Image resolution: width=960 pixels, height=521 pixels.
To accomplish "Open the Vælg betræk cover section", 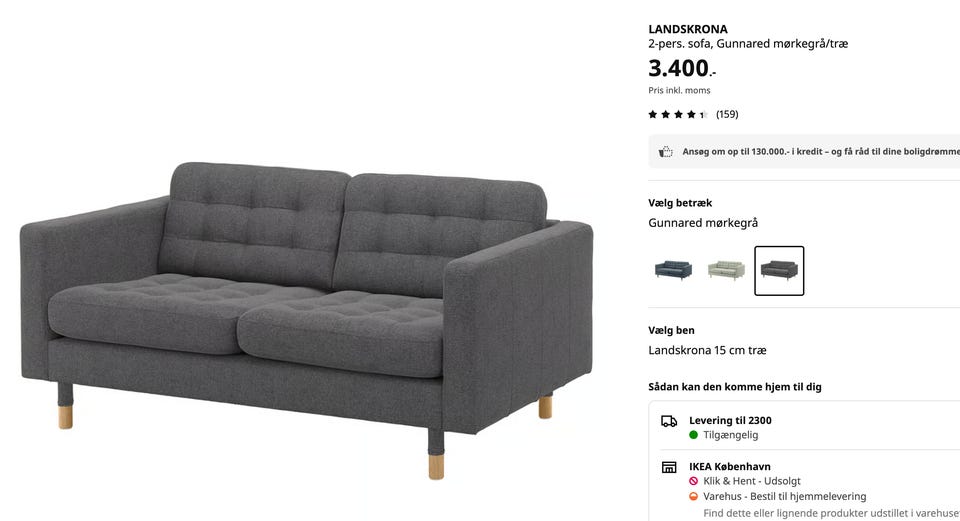I will pyautogui.click(x=680, y=203).
